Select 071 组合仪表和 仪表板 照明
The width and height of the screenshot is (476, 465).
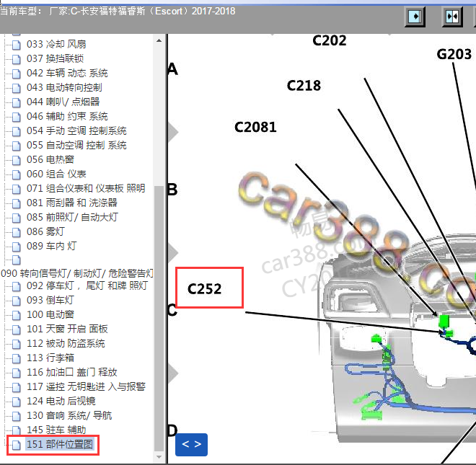pos(86,188)
